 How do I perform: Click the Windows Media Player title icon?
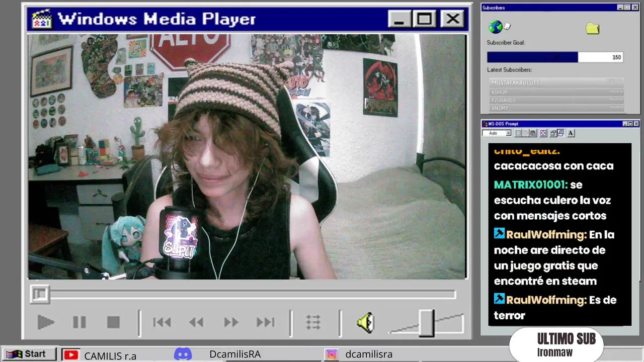[42, 19]
